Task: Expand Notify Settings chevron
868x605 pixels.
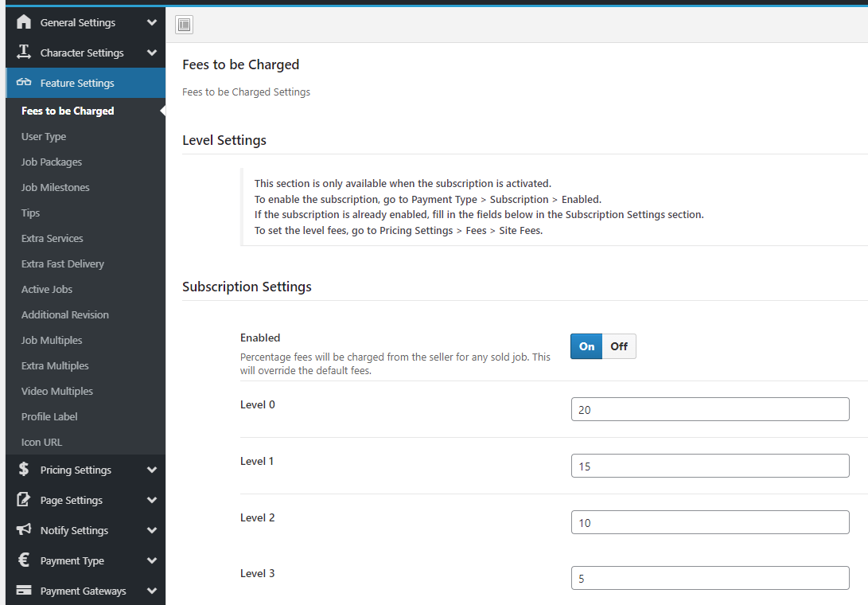Action: point(152,530)
